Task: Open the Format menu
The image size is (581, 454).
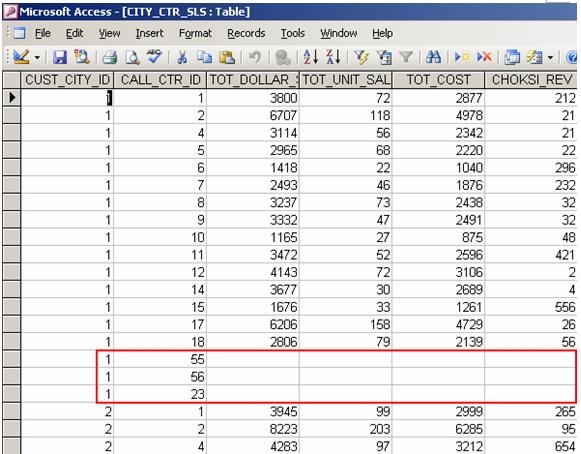Action: pyautogui.click(x=195, y=33)
